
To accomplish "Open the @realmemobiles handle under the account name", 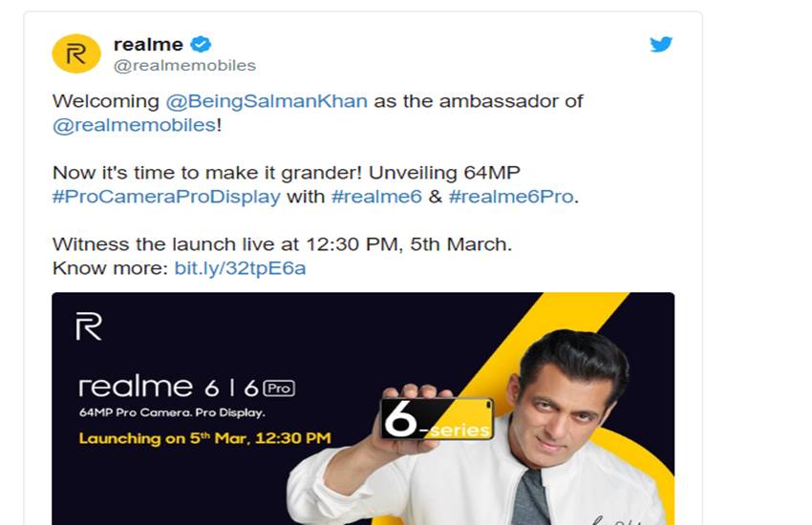I will pyautogui.click(x=184, y=66).
